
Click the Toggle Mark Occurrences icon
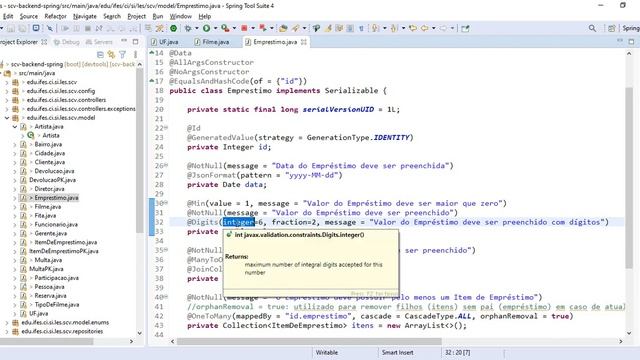328,28
